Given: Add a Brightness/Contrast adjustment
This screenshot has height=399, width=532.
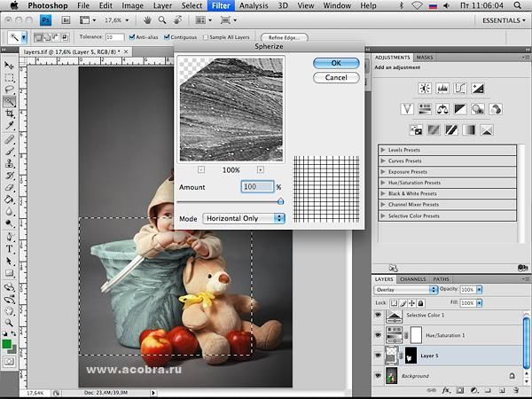Looking at the screenshot, I should click(x=425, y=88).
